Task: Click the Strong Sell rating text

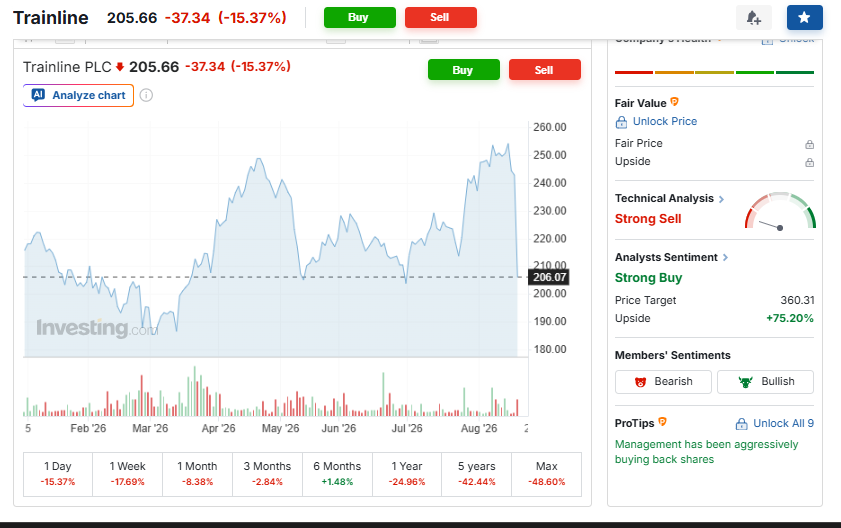Action: pos(648,219)
